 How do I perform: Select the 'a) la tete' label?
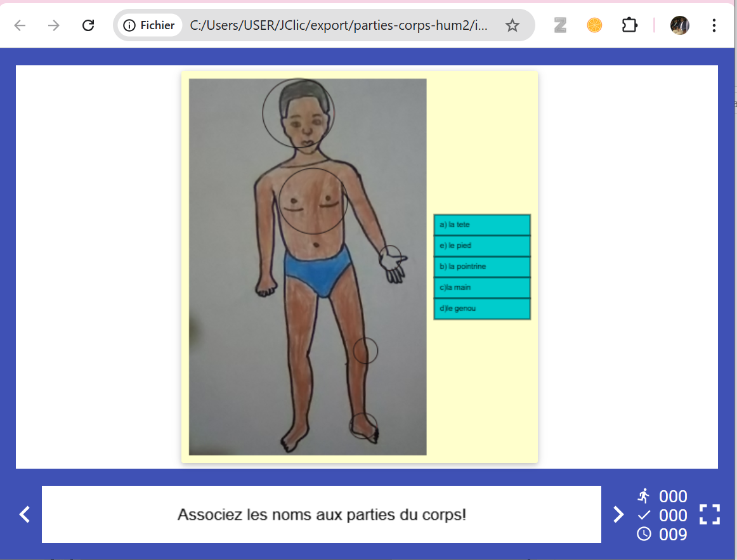pos(482,225)
